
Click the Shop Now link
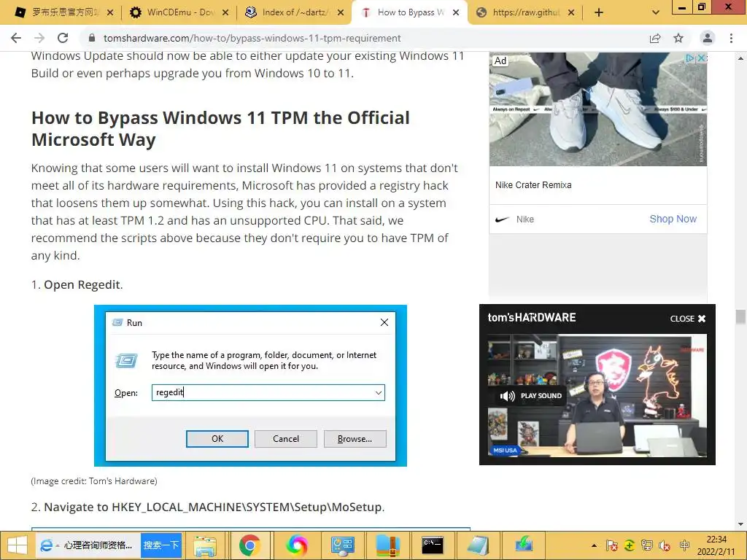[673, 219]
